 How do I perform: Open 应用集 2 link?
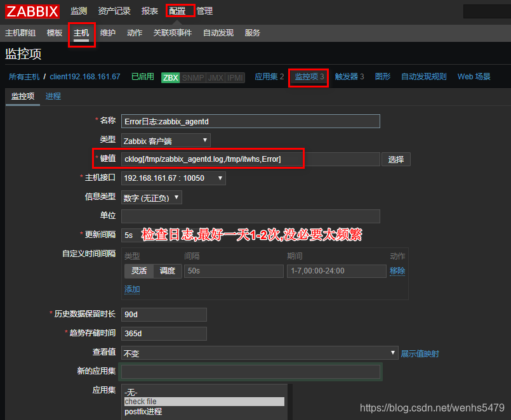(x=269, y=77)
